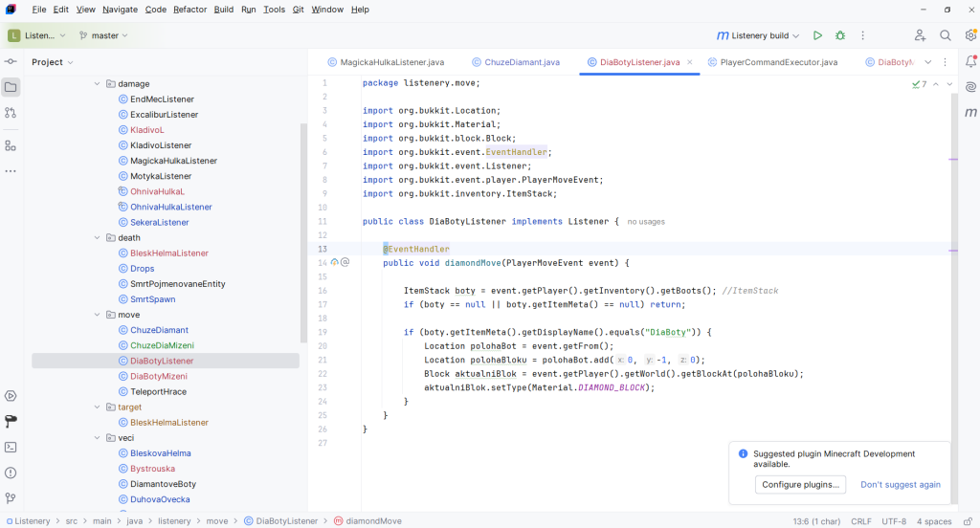Open the Refactor menu

click(190, 10)
